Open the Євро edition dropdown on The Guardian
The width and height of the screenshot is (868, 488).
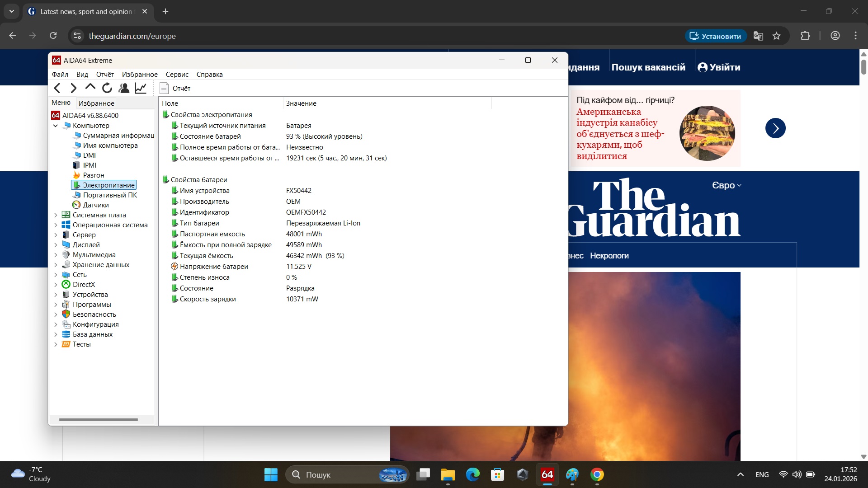click(726, 185)
